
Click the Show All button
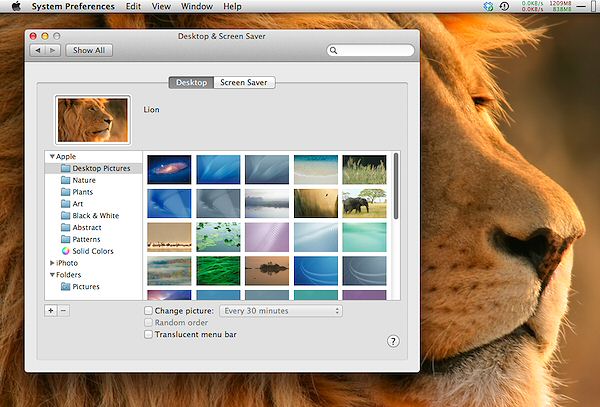tap(89, 50)
